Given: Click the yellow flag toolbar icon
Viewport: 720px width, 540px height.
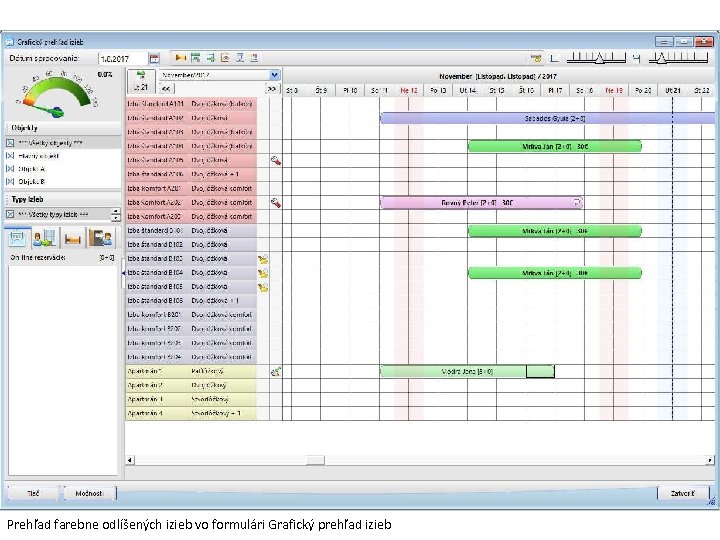Looking at the screenshot, I should [x=180, y=58].
